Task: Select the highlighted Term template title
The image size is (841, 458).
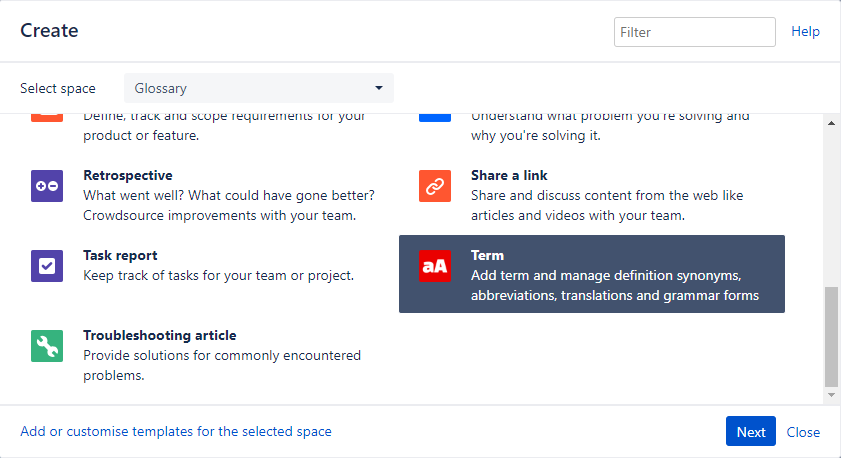Action: (487, 255)
